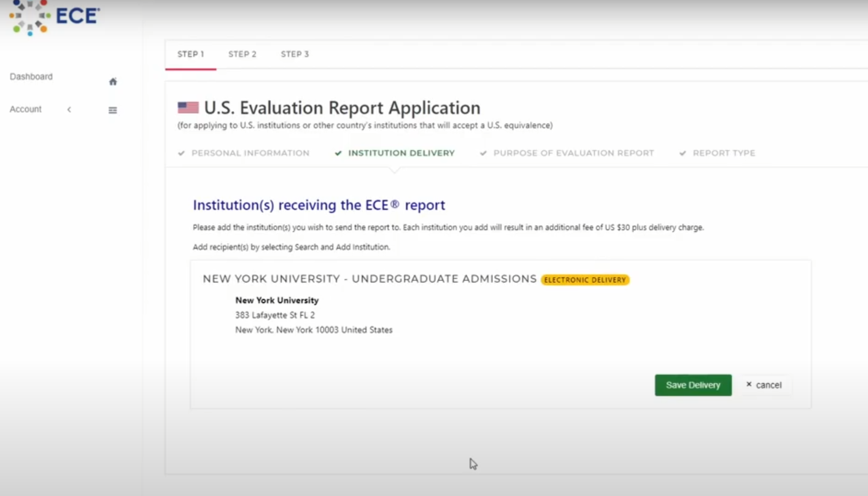The height and width of the screenshot is (496, 868).
Task: Select the Institution Delivery section
Action: (401, 153)
